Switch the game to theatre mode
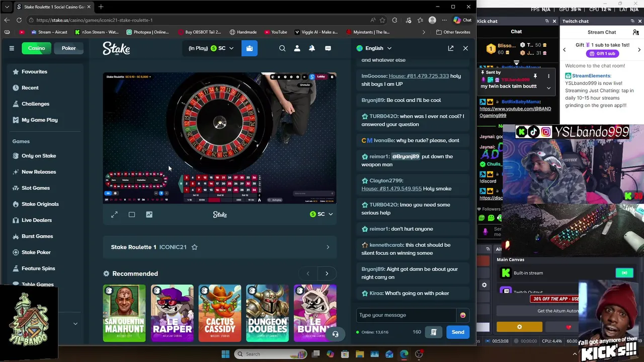 click(132, 215)
